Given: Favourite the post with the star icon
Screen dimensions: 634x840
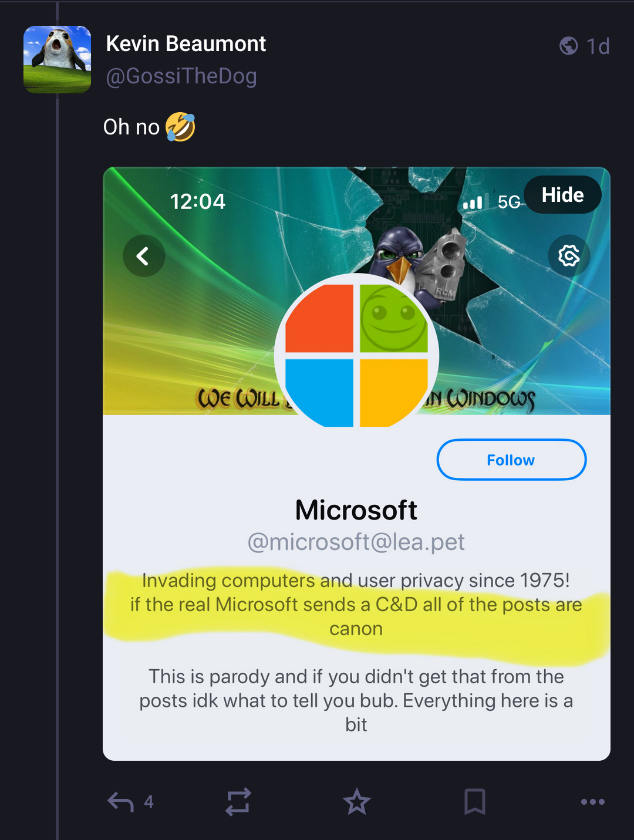Looking at the screenshot, I should 357,802.
